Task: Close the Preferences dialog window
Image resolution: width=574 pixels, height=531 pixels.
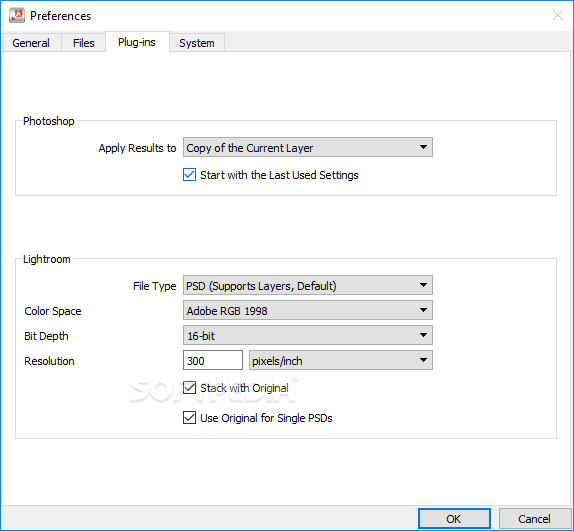Action: click(558, 15)
